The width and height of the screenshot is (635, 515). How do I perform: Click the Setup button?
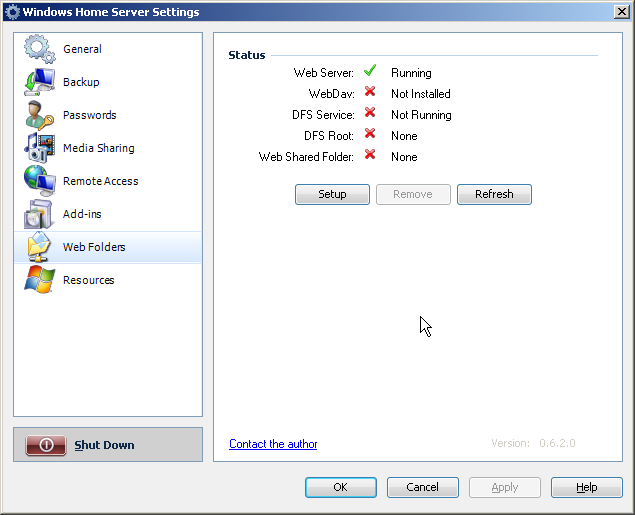332,194
